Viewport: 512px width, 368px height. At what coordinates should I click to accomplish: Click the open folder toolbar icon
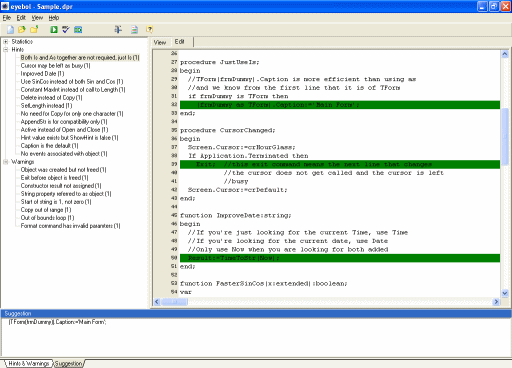(x=22, y=30)
